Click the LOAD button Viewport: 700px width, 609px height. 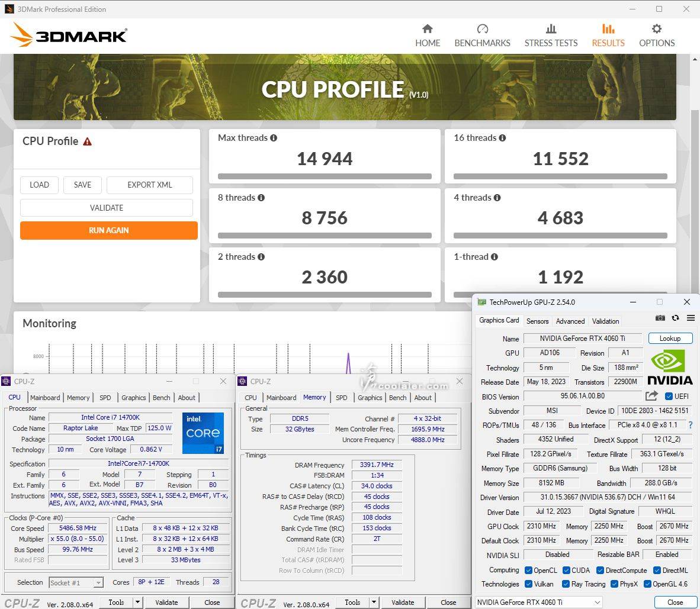coord(39,185)
